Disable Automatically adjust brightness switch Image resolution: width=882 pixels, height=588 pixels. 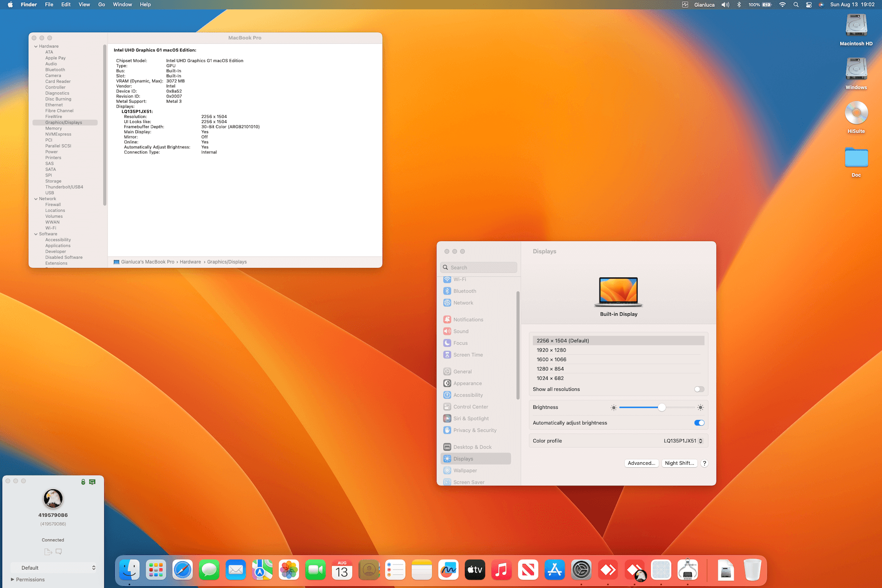699,423
